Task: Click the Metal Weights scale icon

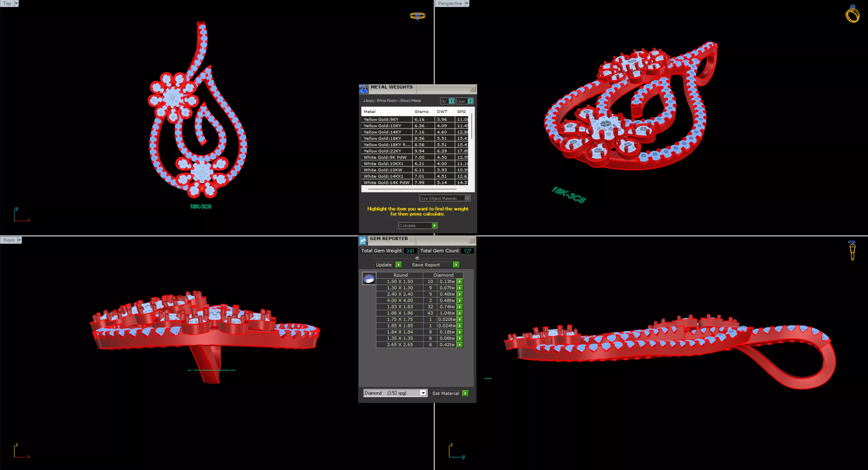Action: pyautogui.click(x=364, y=89)
